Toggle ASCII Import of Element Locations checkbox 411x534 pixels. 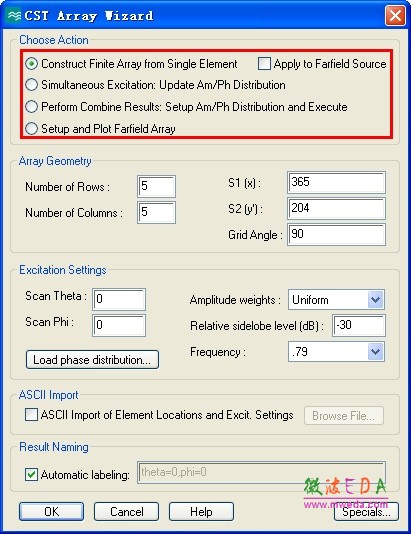[x=31, y=415]
